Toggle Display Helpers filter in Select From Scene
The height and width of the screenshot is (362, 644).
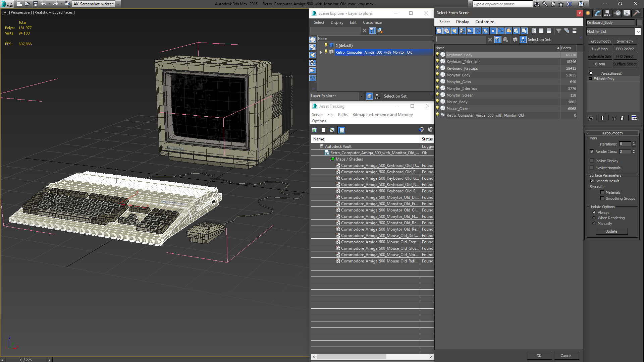(470, 31)
